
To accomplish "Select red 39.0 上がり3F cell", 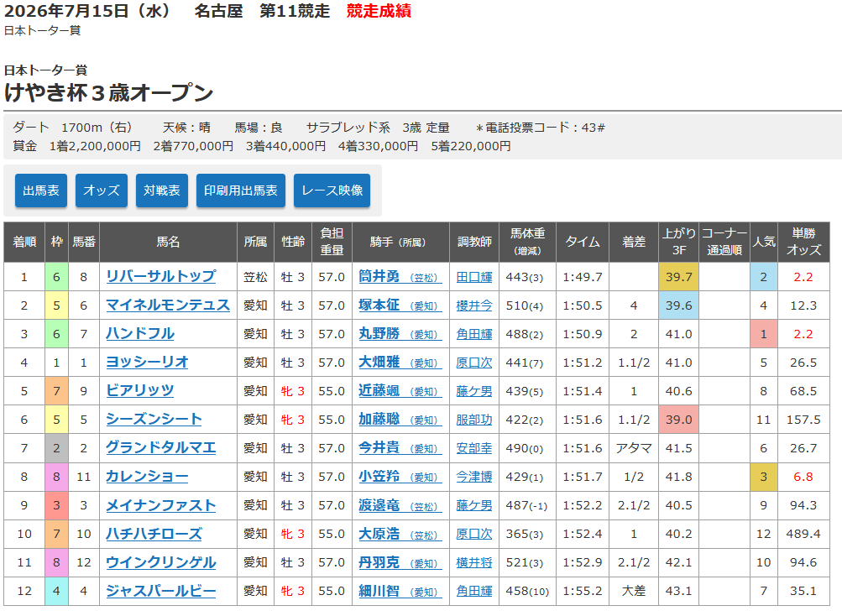I will point(679,420).
